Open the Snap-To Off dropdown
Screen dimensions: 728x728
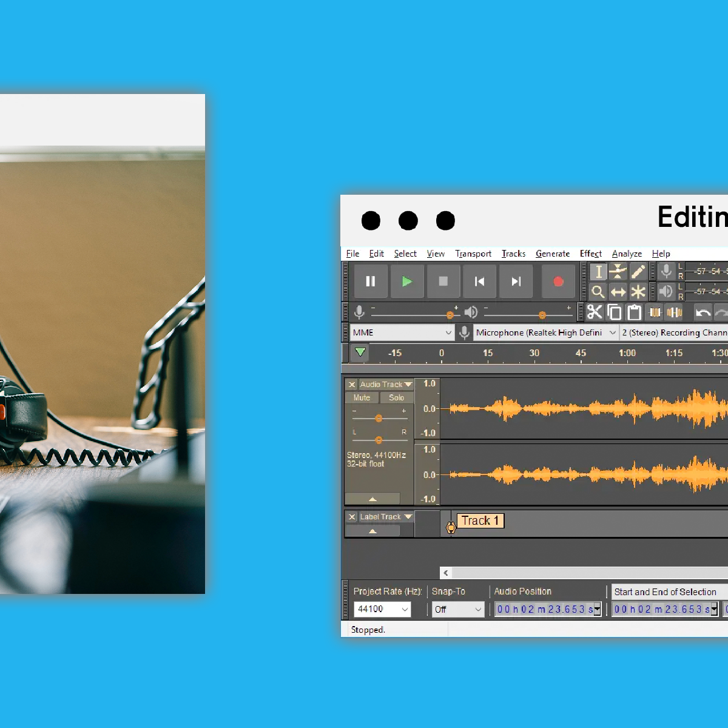point(458,609)
